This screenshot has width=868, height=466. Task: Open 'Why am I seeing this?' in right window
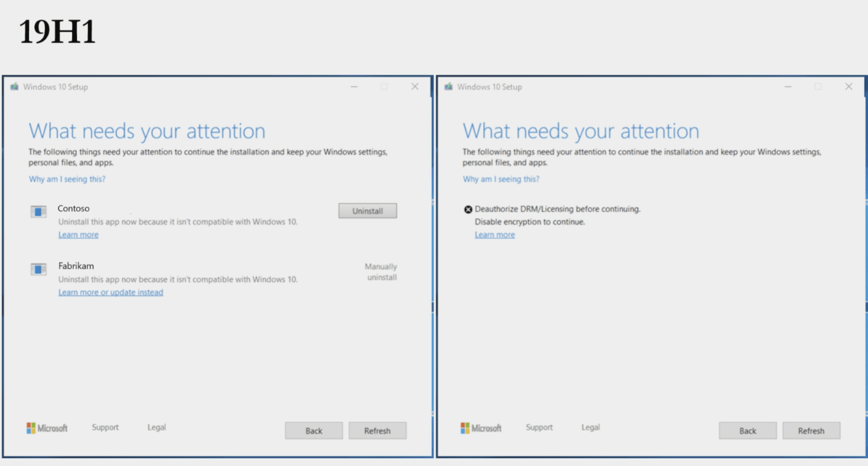click(501, 179)
